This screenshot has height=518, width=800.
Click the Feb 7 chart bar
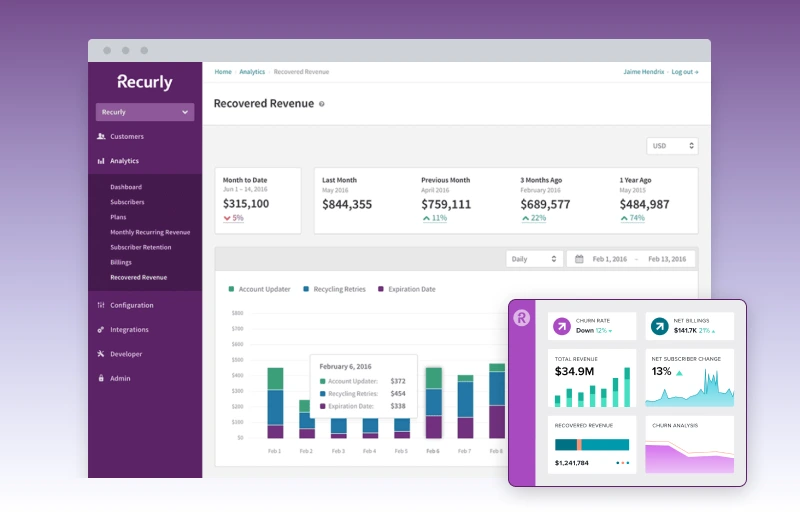pyautogui.click(x=465, y=407)
